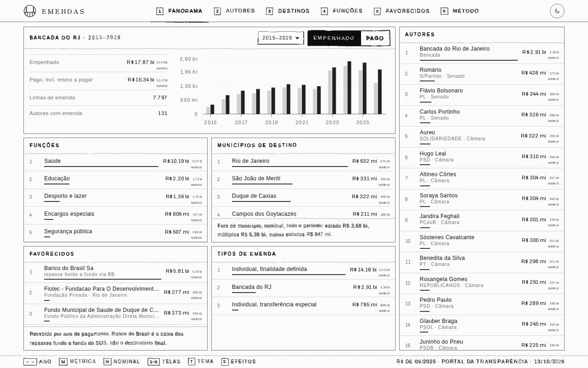Go to the Favorecidos tab
This screenshot has height=368, width=588.
coord(402,11)
